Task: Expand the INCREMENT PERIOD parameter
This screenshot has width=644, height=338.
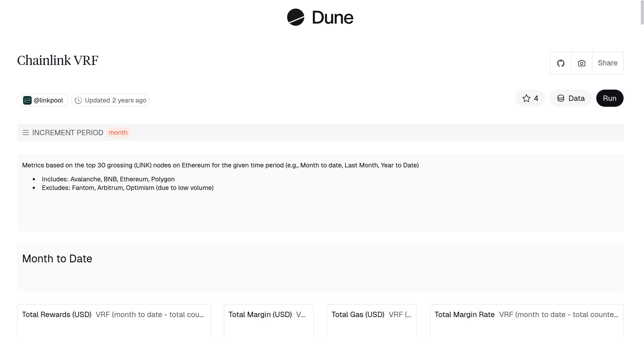Action: (68, 133)
